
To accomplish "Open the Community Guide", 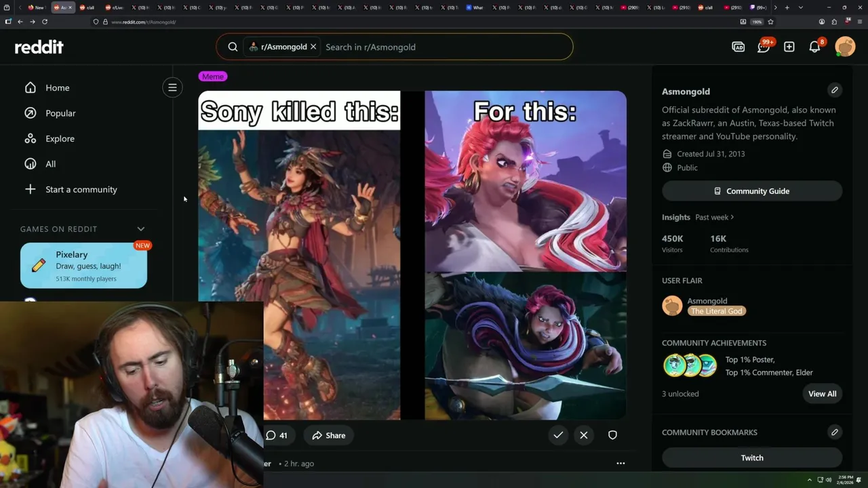I will pos(752,191).
